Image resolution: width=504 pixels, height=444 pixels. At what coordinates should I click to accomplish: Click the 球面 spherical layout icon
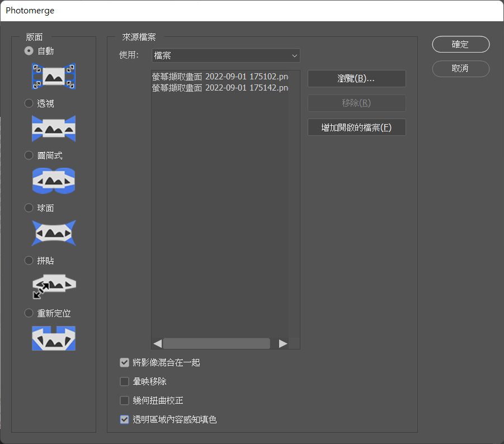point(54,233)
